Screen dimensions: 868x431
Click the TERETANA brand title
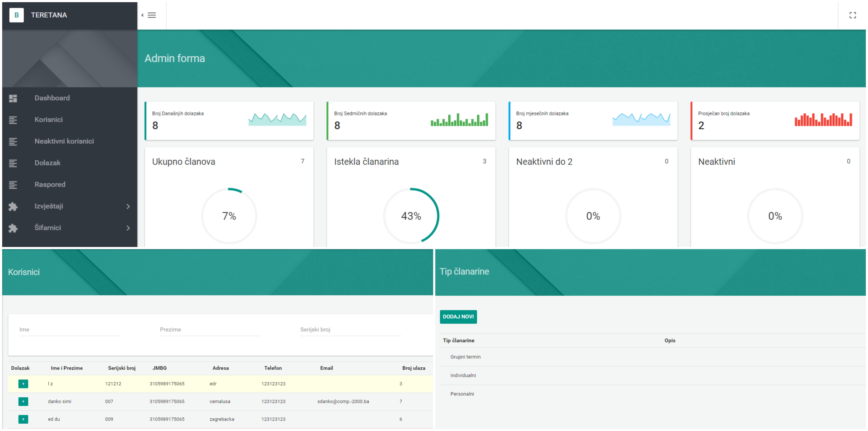point(49,15)
